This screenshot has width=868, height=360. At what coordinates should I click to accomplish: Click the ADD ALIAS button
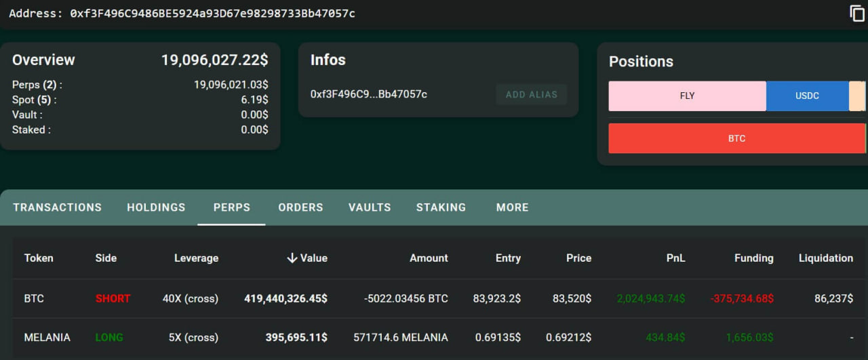[x=531, y=94]
